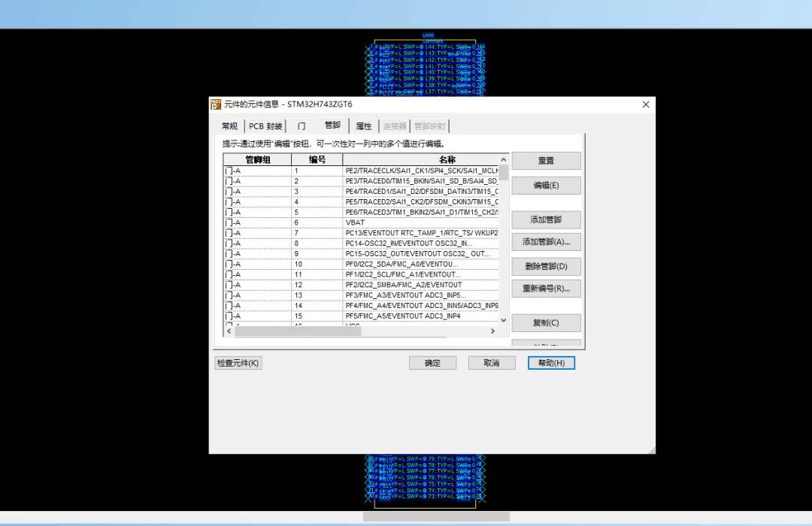
Task: Select the pin name cell starting with PE6/TRACED3
Action: point(420,212)
